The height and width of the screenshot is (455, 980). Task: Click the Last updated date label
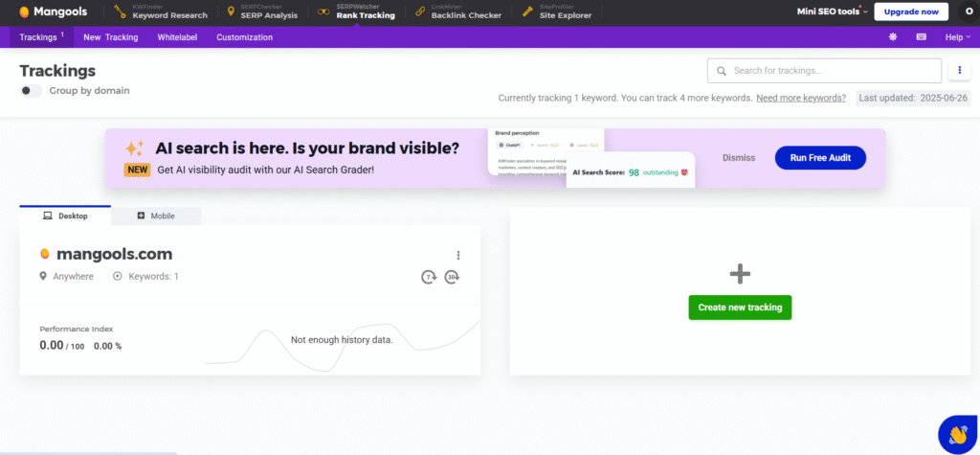[x=913, y=98]
